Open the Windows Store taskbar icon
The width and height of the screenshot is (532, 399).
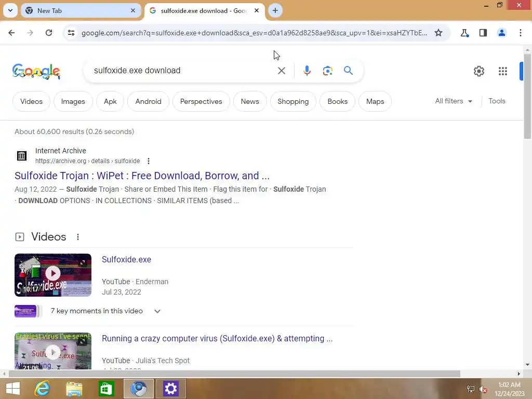(106, 389)
